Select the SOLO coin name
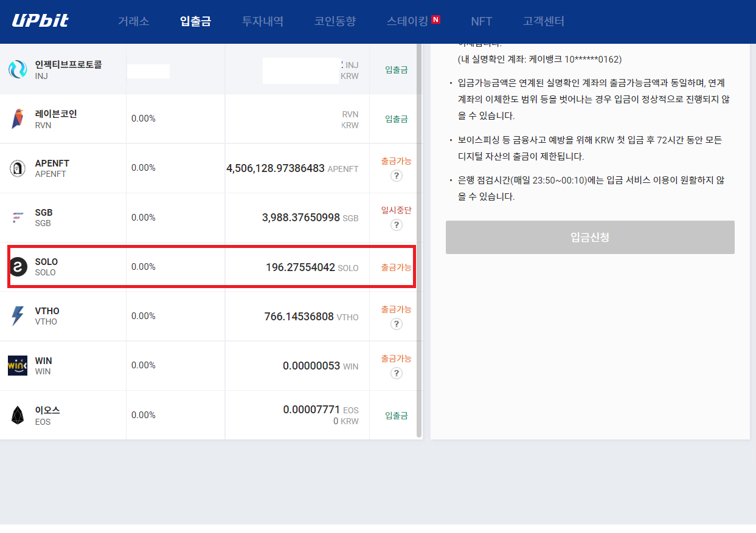Viewport: 756px width, 533px height. [46, 262]
